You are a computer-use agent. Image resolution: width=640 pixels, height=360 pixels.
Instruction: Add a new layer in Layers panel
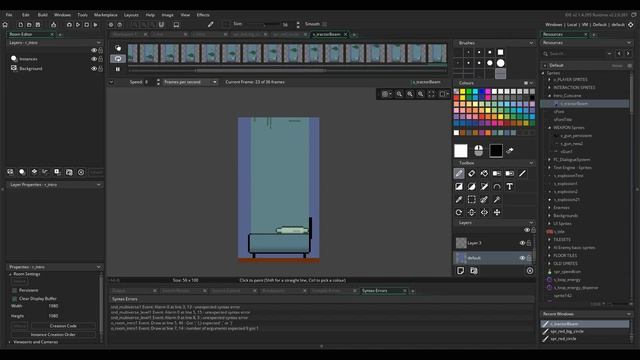[x=461, y=271]
